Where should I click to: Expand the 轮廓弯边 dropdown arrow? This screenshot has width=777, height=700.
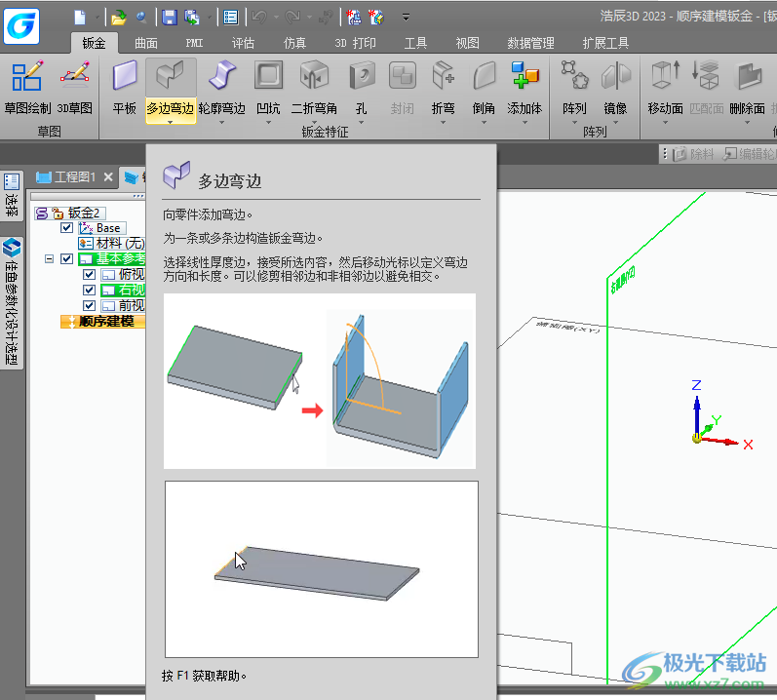click(221, 121)
